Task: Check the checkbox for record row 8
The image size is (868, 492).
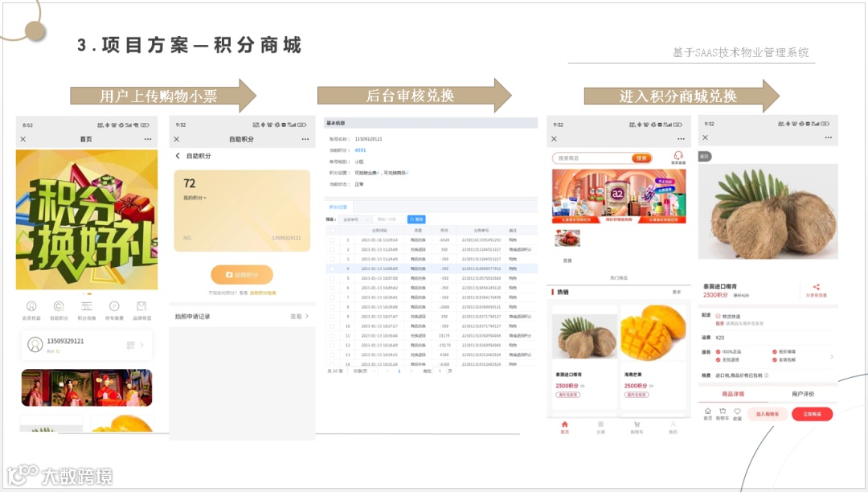Action: 332,306
